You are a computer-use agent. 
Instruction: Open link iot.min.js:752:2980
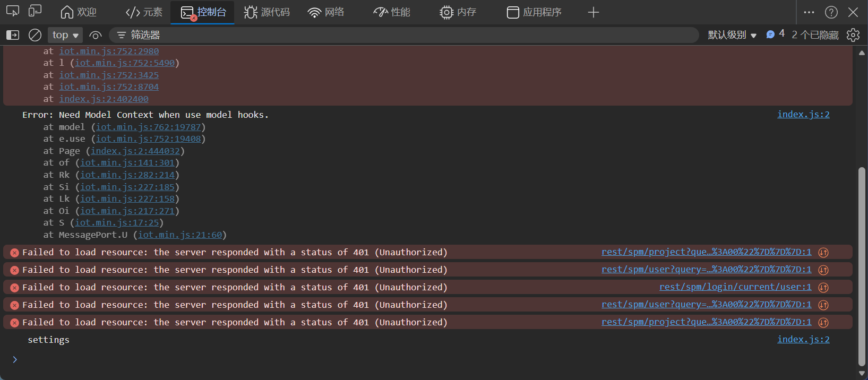pos(109,51)
